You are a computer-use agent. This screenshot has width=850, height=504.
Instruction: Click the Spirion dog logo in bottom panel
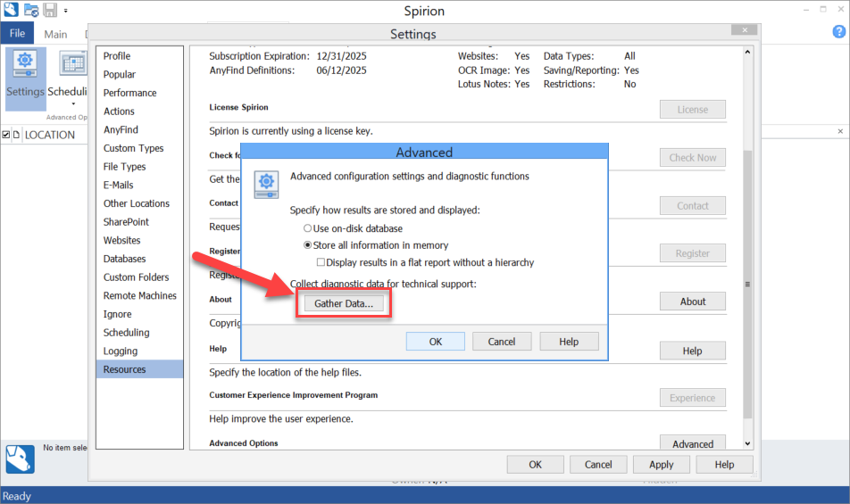(x=20, y=459)
